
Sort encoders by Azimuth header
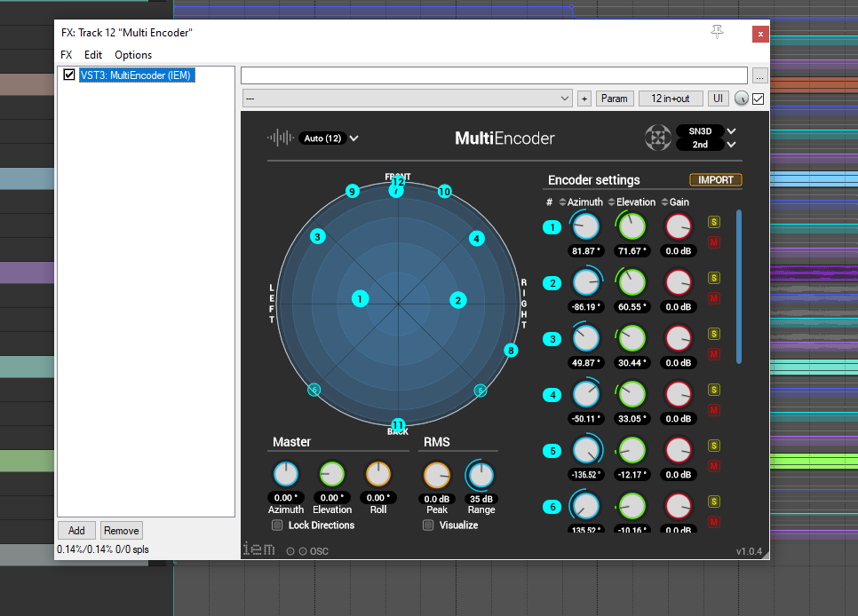pyautogui.click(x=581, y=201)
